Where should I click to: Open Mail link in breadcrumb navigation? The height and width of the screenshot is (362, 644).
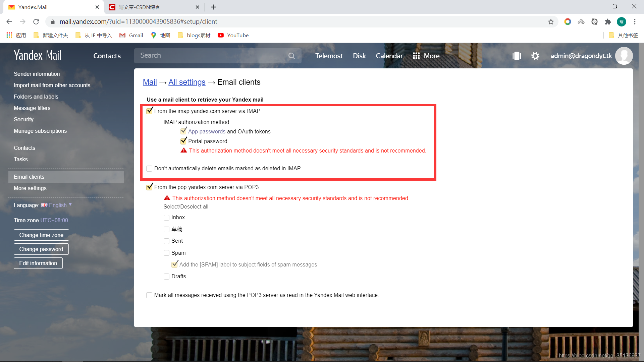150,82
